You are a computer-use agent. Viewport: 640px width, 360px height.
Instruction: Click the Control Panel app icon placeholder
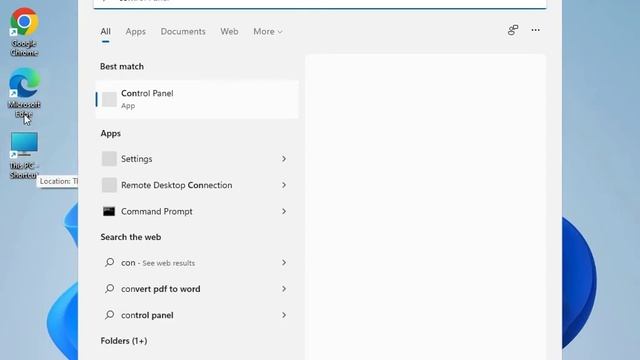[x=109, y=99]
